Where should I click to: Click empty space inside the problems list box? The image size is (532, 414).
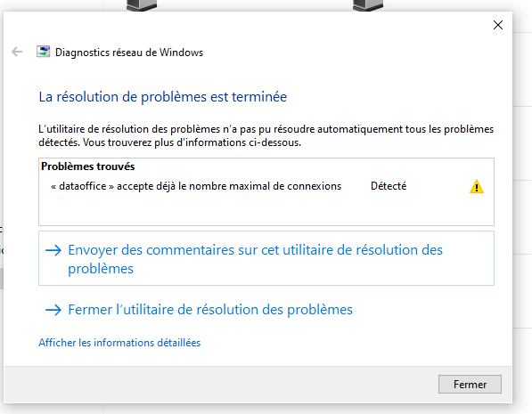point(266,210)
